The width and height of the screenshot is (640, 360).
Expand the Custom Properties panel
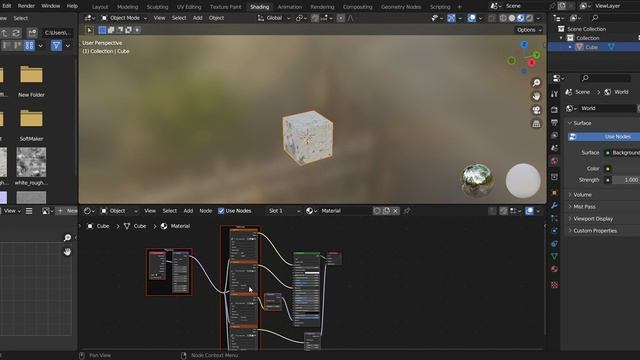pos(595,231)
